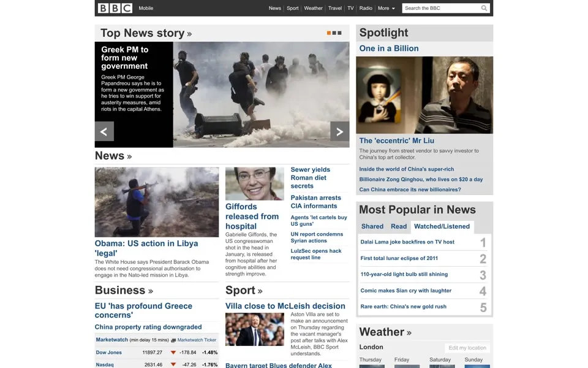Open 'Sewer yields Roman diet secrets'
The height and width of the screenshot is (368, 588).
pos(310,178)
